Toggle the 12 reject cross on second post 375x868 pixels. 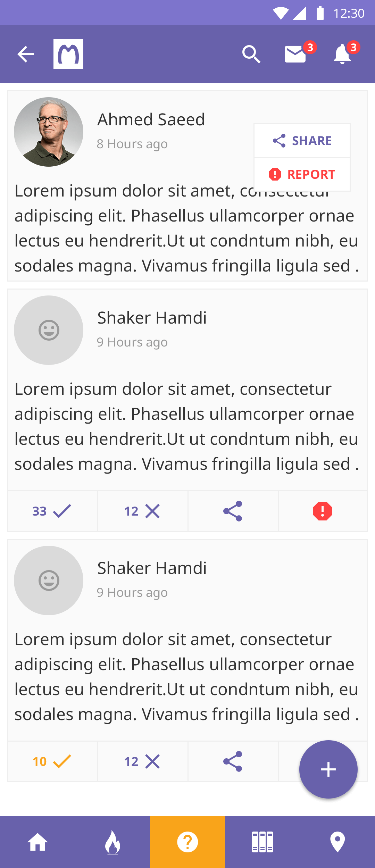point(143,511)
